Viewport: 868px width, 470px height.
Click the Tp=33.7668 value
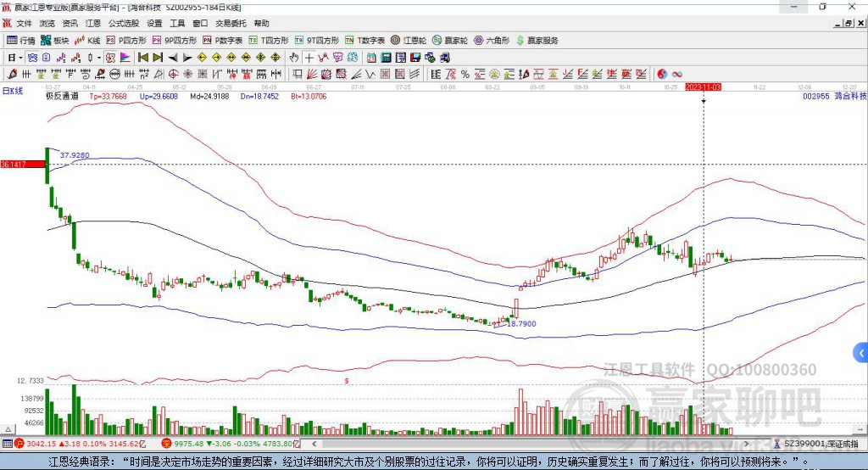[108, 97]
